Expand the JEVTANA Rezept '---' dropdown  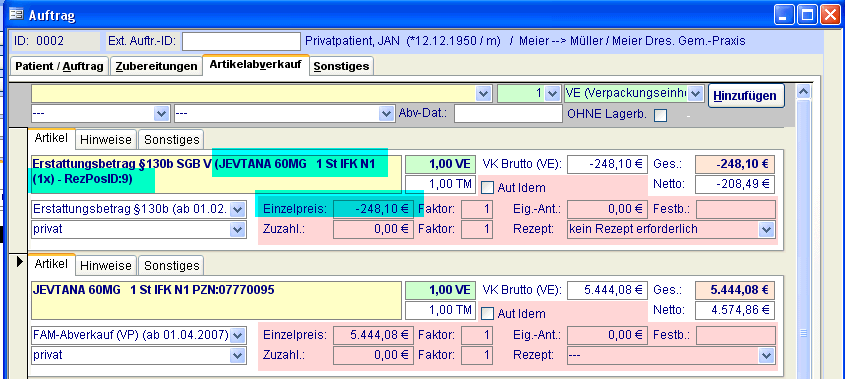tap(766, 355)
